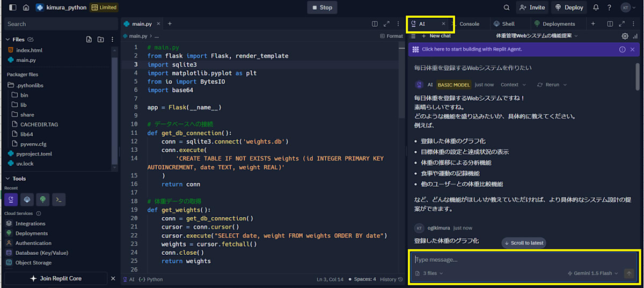644x288 pixels.
Task: Open the usage bars icon in AI pane
Action: coord(635,36)
